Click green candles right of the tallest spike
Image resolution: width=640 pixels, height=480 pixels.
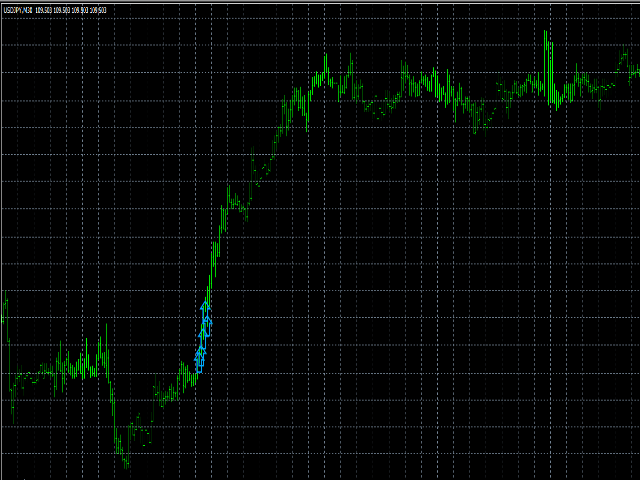(575, 85)
